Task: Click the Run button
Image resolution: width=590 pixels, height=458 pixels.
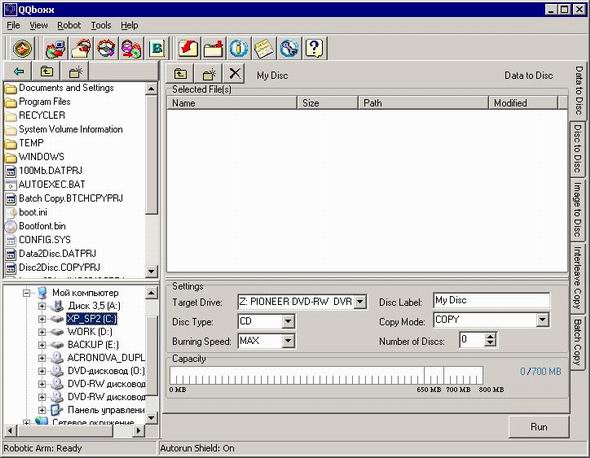Action: point(538,427)
